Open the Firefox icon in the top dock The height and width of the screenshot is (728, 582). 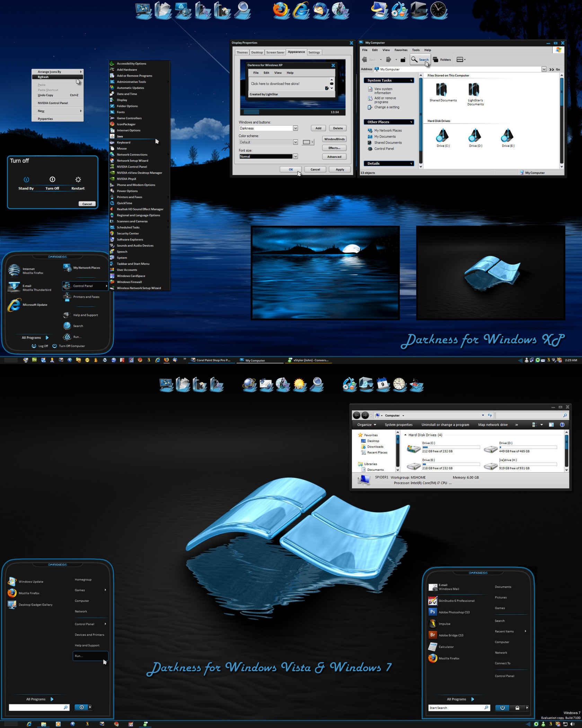[x=281, y=10]
